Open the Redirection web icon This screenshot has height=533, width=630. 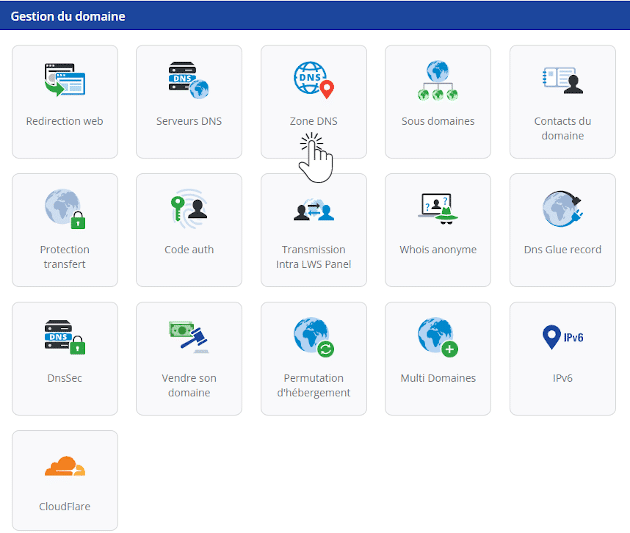pos(65,80)
